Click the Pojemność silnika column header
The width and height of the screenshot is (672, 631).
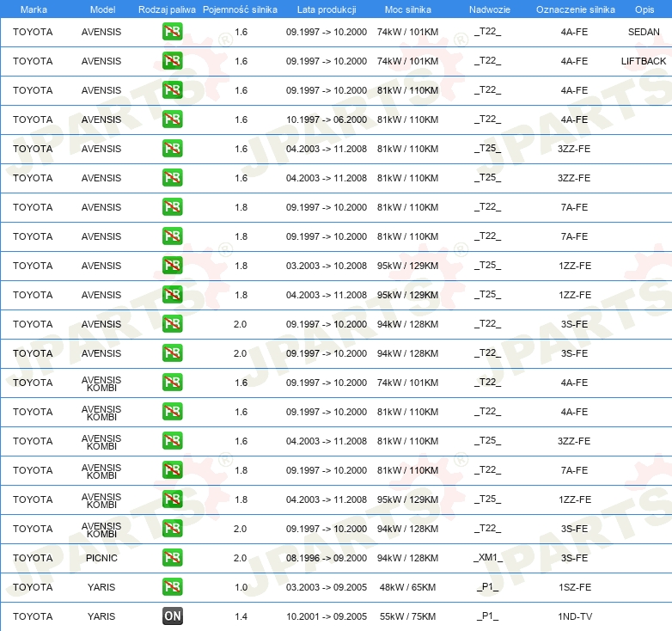click(240, 9)
